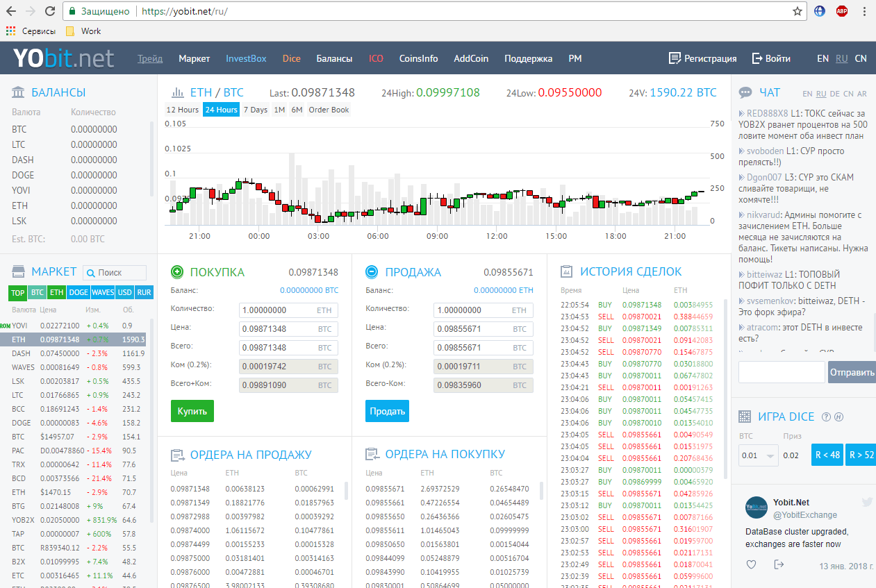This screenshot has height=588, width=876.
Task: Click the blue minus icon beside ПРОДАЖА
Action: (x=372, y=272)
